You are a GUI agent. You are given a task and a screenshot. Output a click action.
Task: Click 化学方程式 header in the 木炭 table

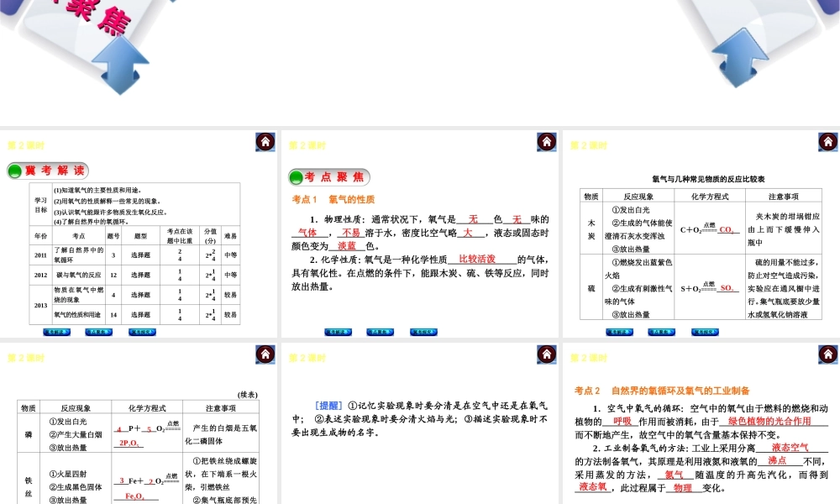pos(710,196)
